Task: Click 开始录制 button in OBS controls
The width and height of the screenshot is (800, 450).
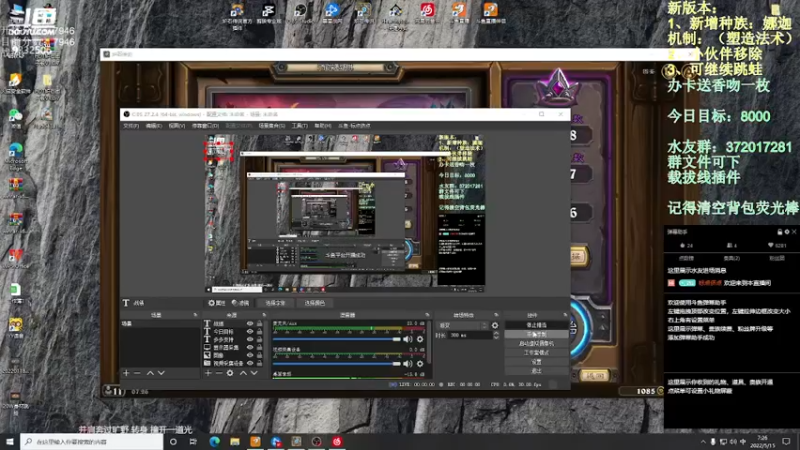Action: (x=536, y=334)
